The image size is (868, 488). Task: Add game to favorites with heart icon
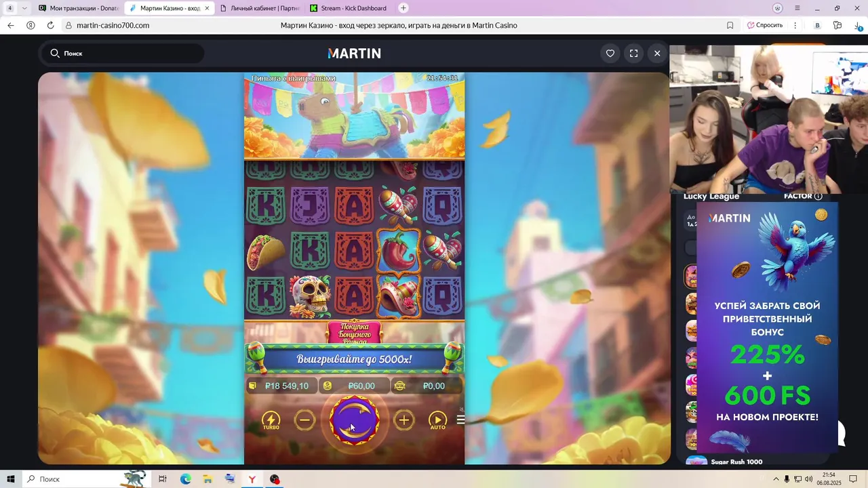pos(610,53)
